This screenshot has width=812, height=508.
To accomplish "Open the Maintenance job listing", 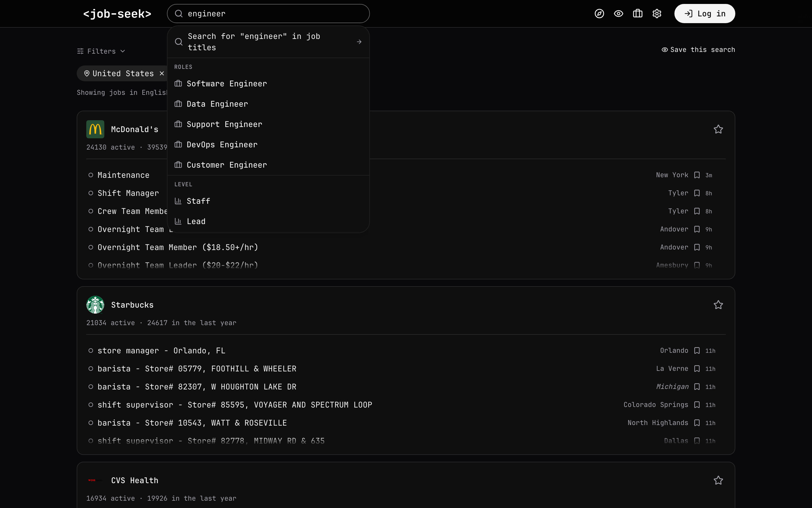I will click(x=123, y=175).
